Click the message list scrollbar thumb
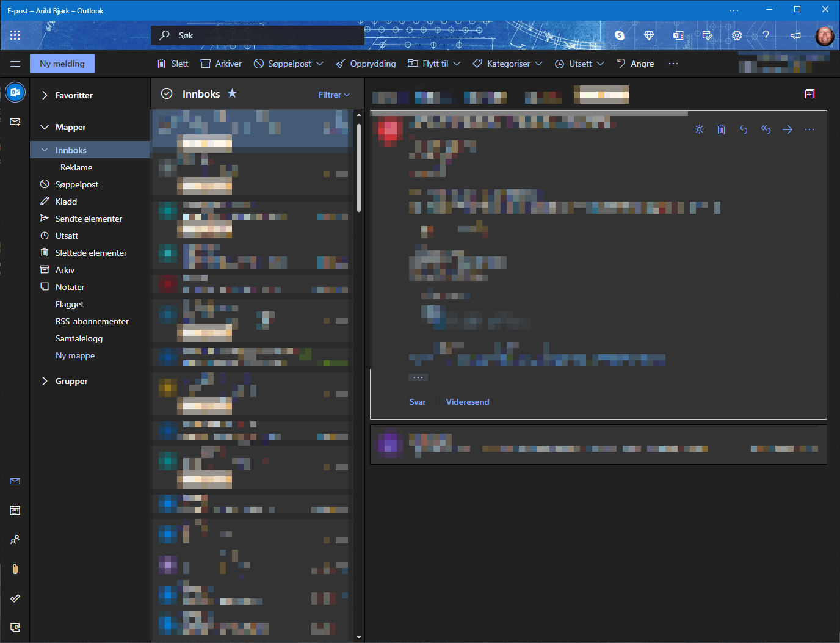The width and height of the screenshot is (840, 643). pos(359,168)
